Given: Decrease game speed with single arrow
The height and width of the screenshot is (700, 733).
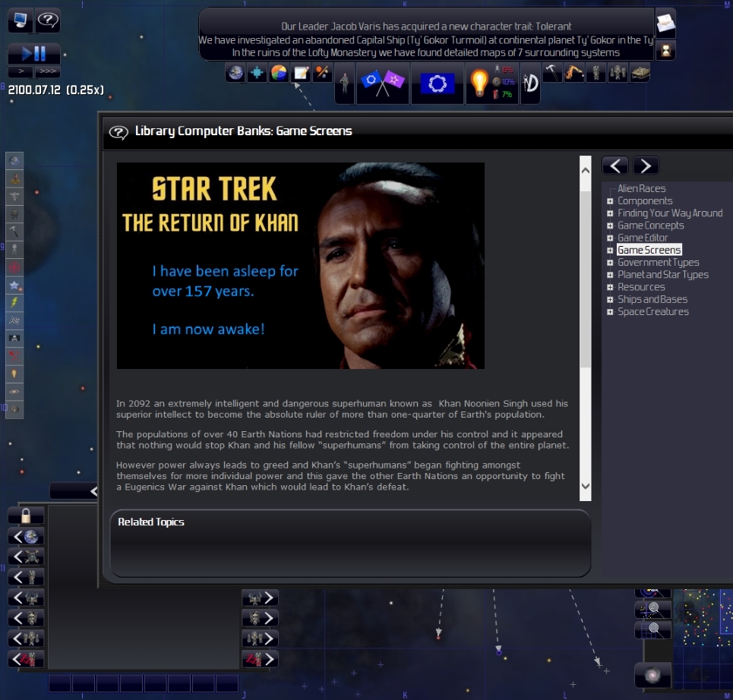Looking at the screenshot, I should point(21,71).
